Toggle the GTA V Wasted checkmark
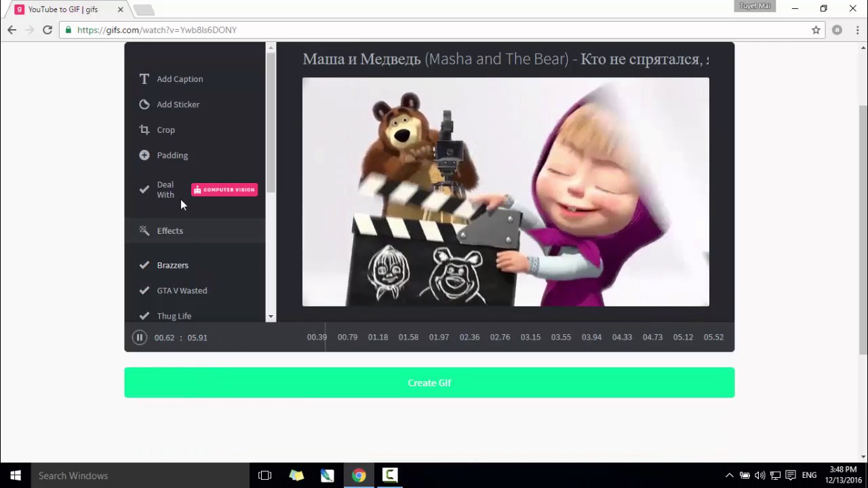Screen dimensions: 868x488 (144, 290)
